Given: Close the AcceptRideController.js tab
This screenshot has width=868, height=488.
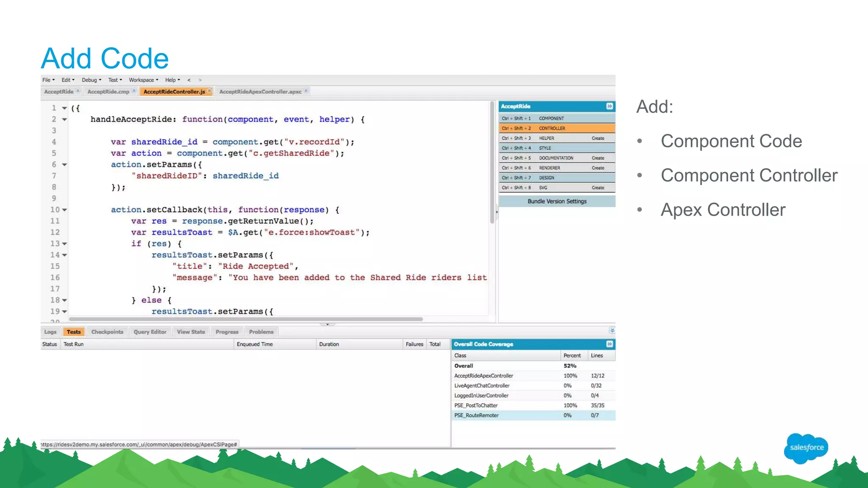Looking at the screenshot, I should coord(209,91).
